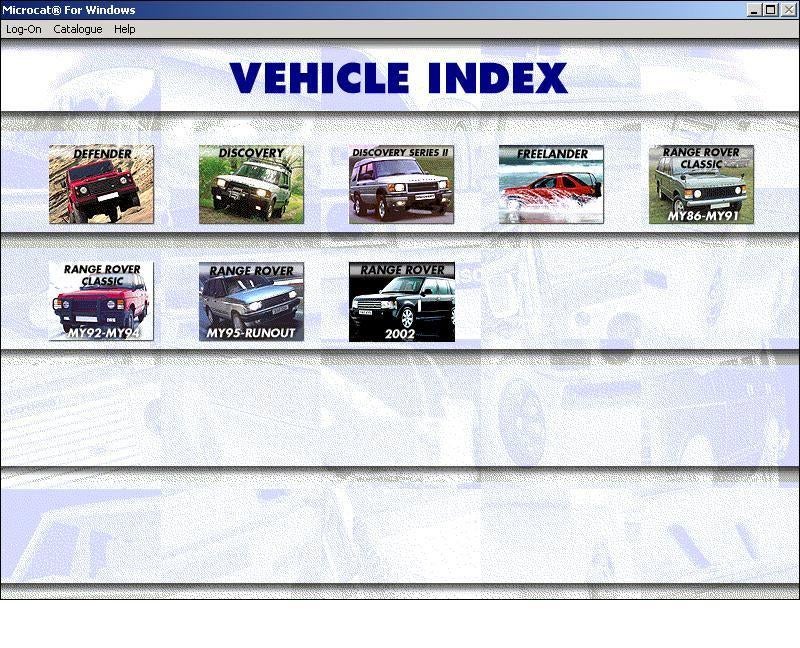Open the Catalogue menu
Screen dimensions: 800x648
[78, 29]
